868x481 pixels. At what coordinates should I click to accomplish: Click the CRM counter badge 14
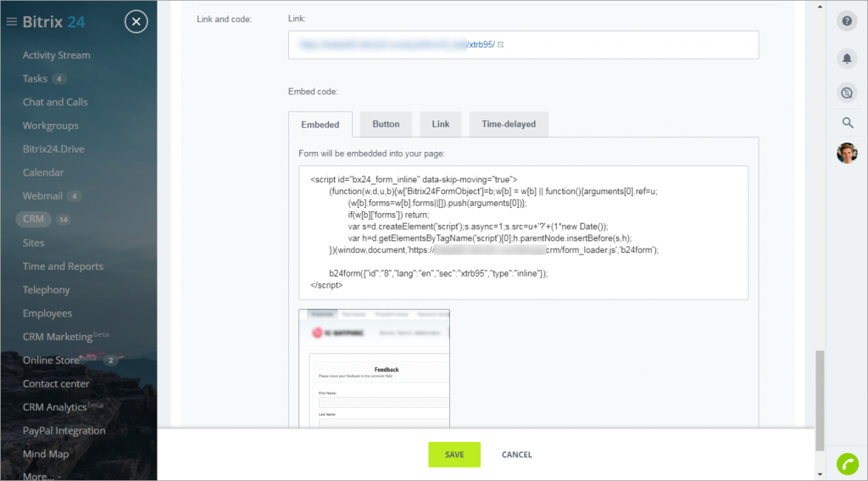pos(63,220)
